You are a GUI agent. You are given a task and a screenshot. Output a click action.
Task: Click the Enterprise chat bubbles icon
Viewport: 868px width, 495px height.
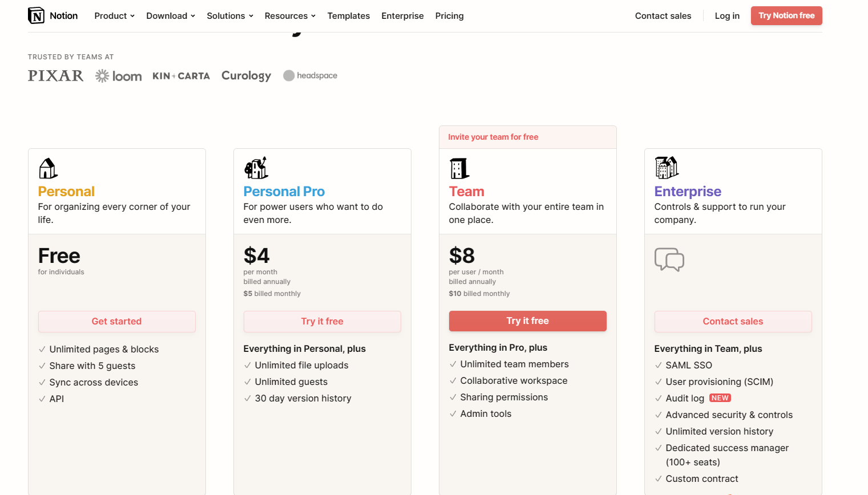pyautogui.click(x=669, y=259)
